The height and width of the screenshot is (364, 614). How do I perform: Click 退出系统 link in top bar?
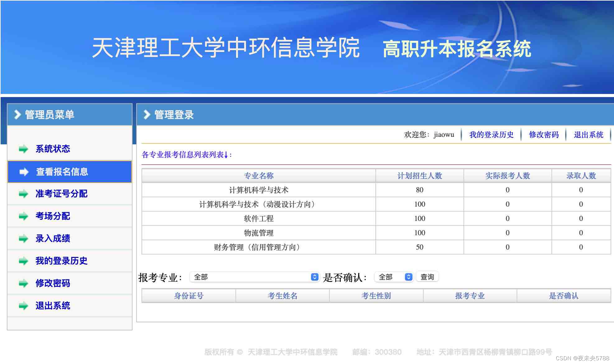tap(588, 135)
